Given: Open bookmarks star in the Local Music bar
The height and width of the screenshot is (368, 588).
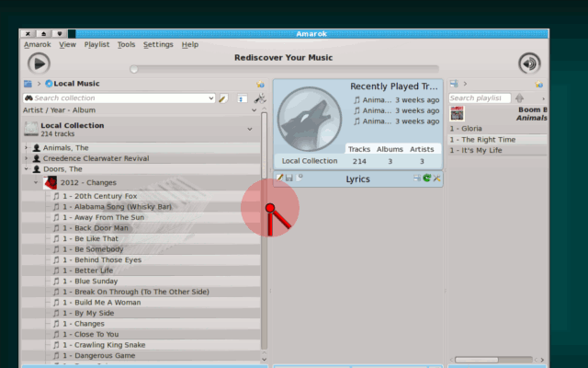Looking at the screenshot, I should pos(260,84).
